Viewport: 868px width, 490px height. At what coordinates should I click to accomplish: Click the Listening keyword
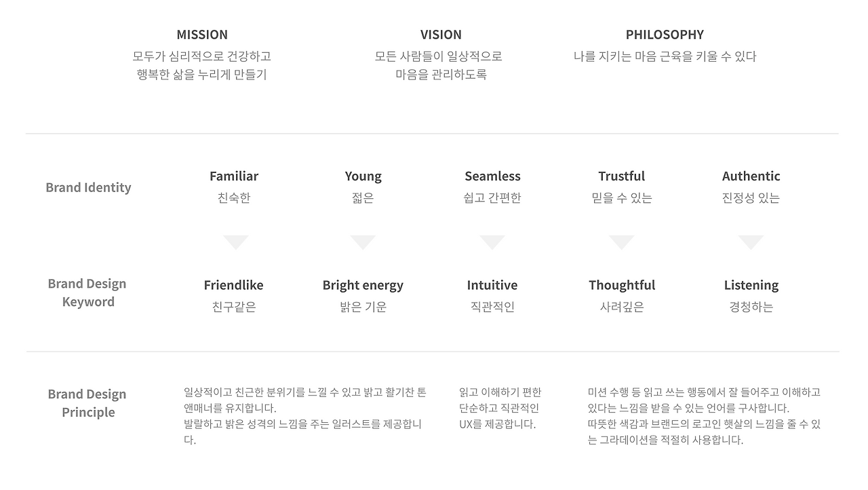751,286
